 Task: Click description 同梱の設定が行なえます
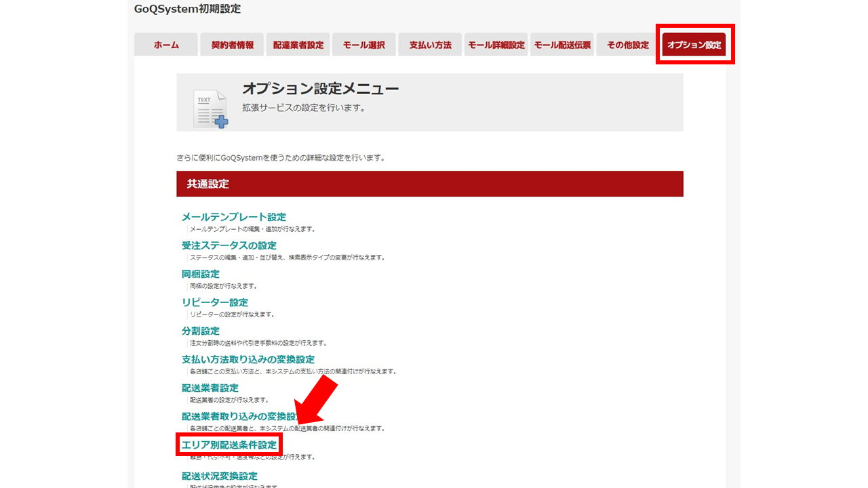(x=224, y=286)
